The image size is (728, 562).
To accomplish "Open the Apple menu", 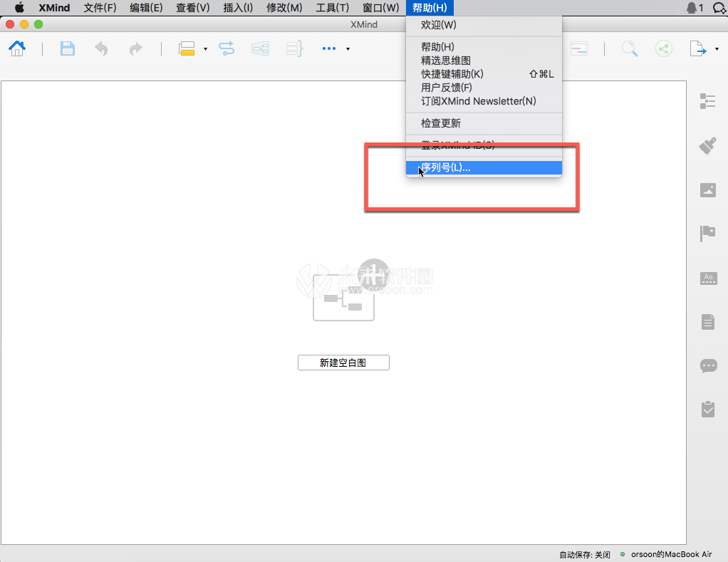I will [x=19, y=8].
